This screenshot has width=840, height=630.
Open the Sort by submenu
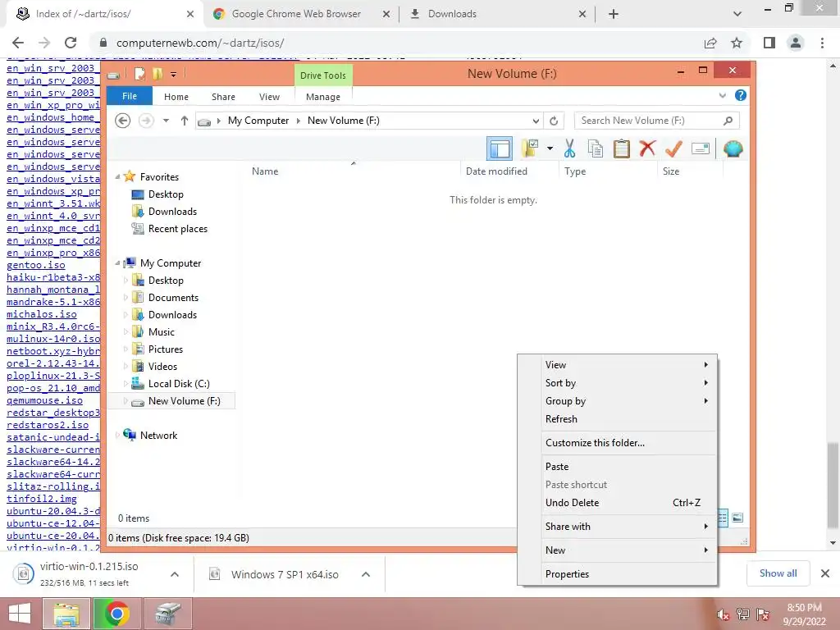click(618, 383)
